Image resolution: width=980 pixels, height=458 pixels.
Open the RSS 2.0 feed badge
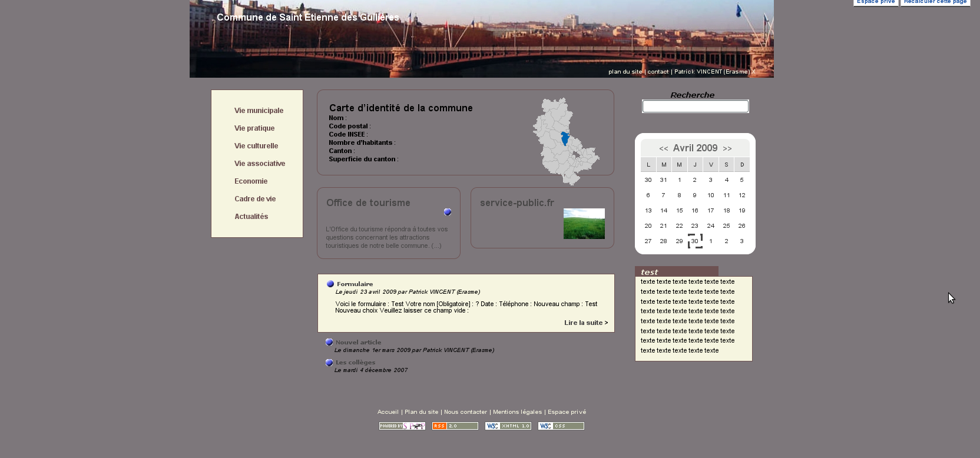tap(455, 426)
